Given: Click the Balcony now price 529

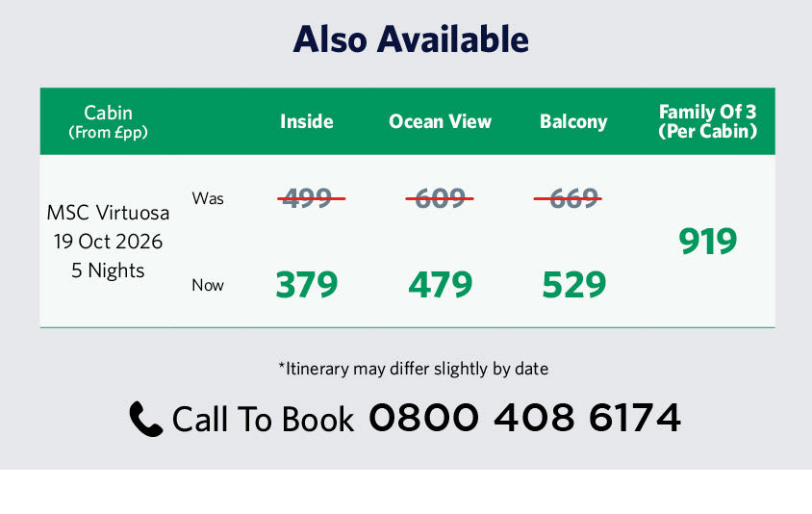Looking at the screenshot, I should click(573, 285).
